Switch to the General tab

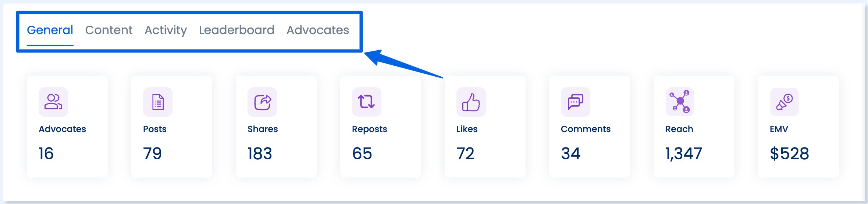[x=50, y=30]
